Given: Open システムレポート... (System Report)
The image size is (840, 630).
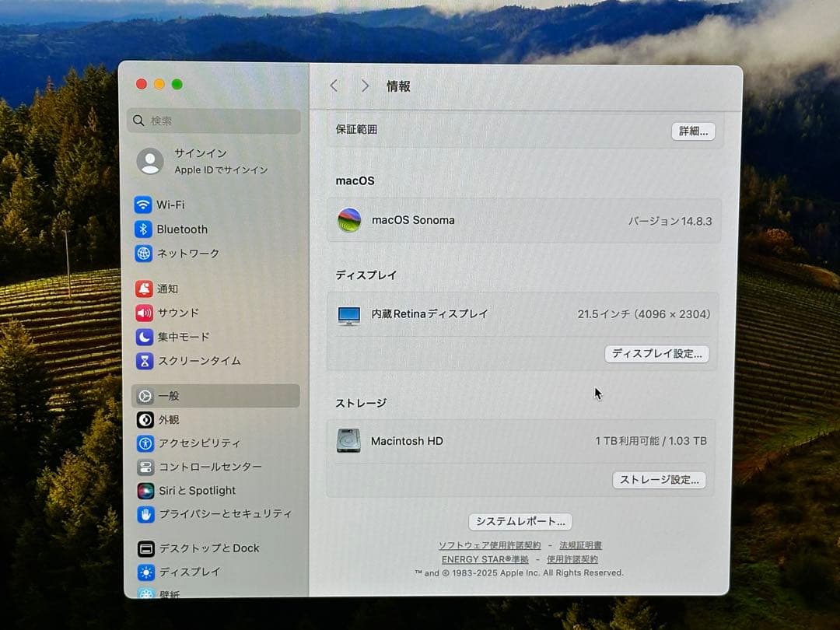Looking at the screenshot, I should pos(518,521).
